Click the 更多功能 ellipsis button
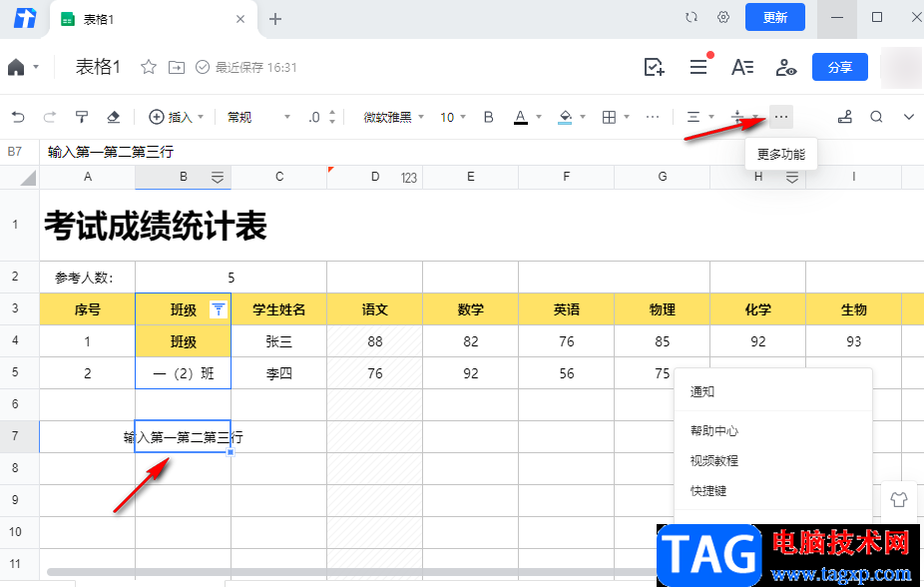 pos(780,117)
